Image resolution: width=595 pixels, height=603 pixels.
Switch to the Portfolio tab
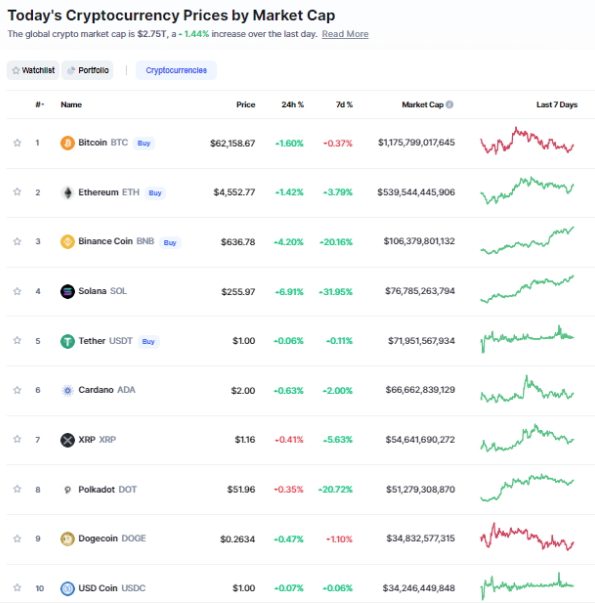click(x=87, y=70)
